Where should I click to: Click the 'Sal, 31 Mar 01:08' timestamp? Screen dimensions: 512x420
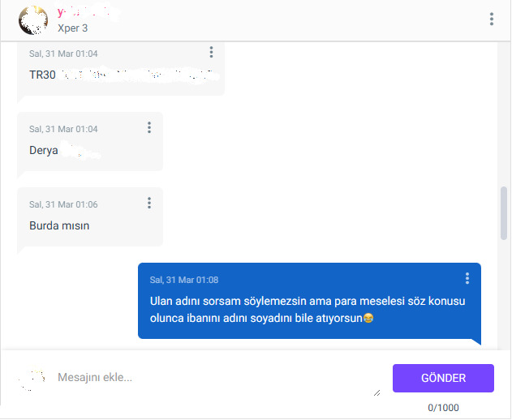click(184, 280)
